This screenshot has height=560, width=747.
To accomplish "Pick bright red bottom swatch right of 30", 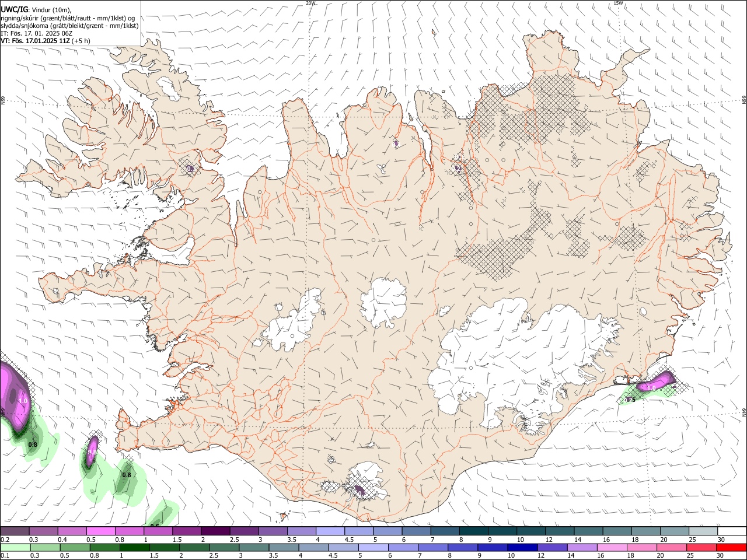I will pyautogui.click(x=732, y=547).
